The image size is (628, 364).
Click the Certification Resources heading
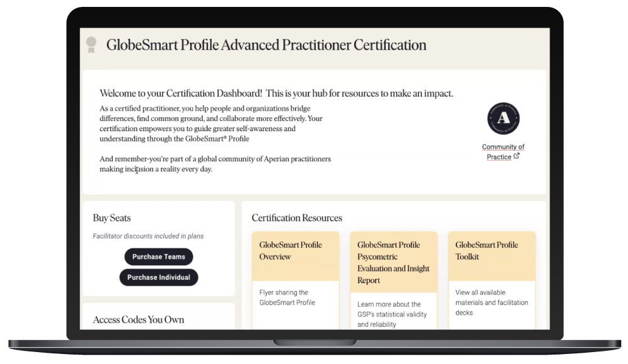pyautogui.click(x=297, y=218)
